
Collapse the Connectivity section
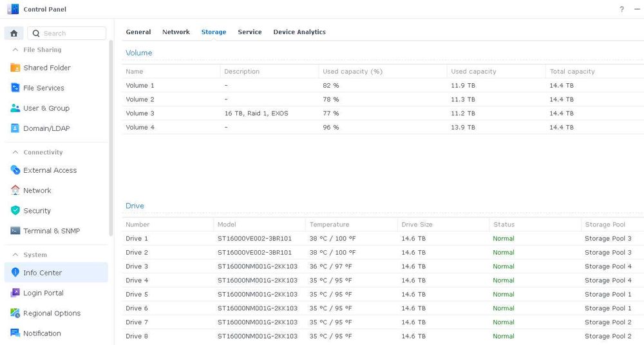coord(15,152)
